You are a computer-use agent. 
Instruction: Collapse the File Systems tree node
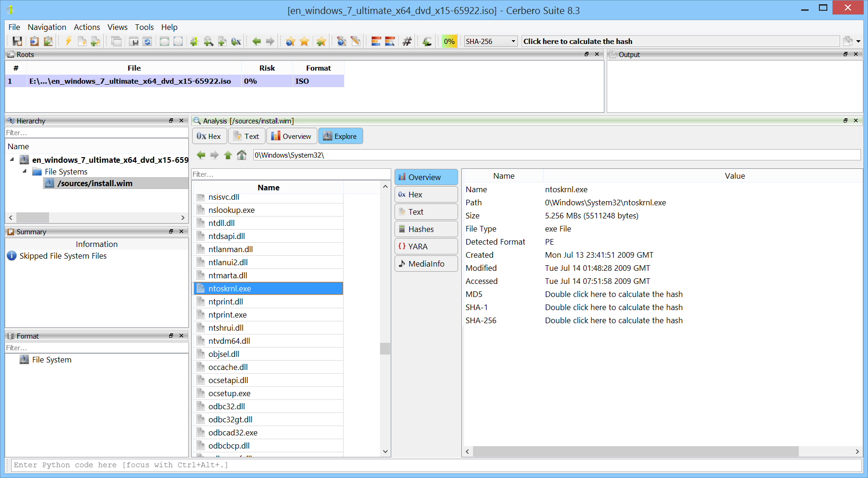(25, 171)
